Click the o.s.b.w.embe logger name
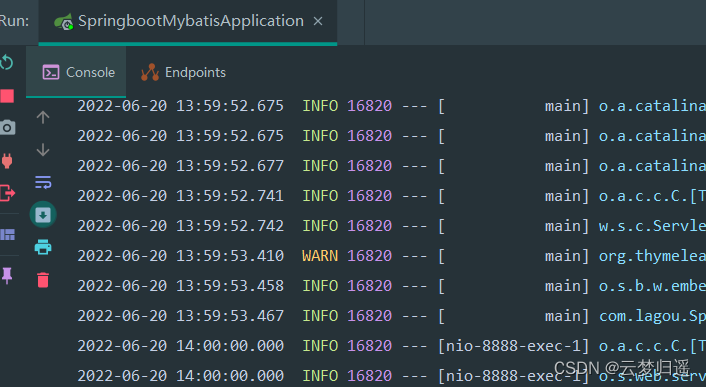Image resolution: width=706 pixels, height=387 pixels. 652,286
